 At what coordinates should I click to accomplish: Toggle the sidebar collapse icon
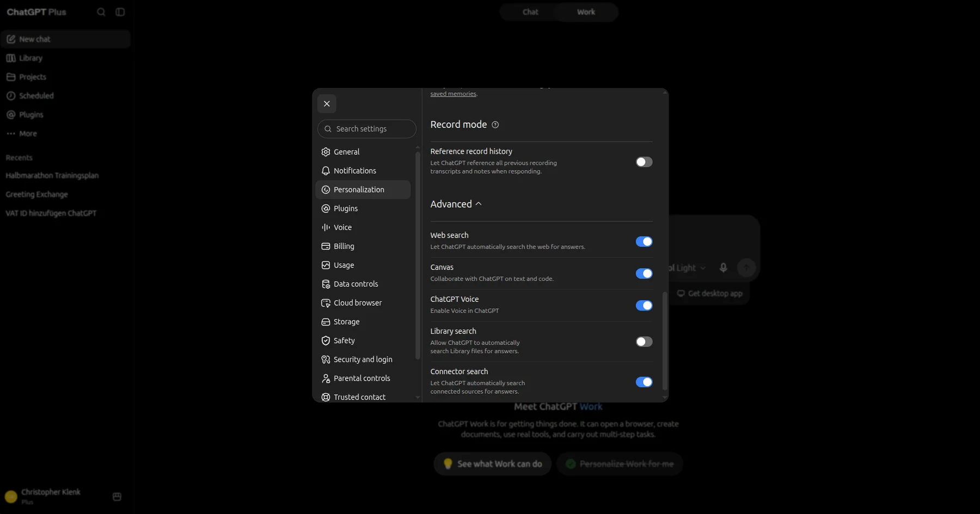tap(120, 12)
